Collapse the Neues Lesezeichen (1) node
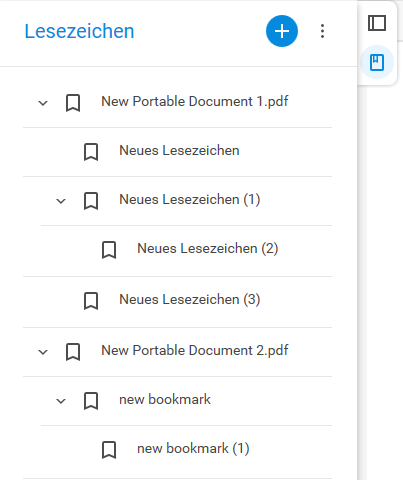Image resolution: width=403 pixels, height=480 pixels. pos(61,201)
